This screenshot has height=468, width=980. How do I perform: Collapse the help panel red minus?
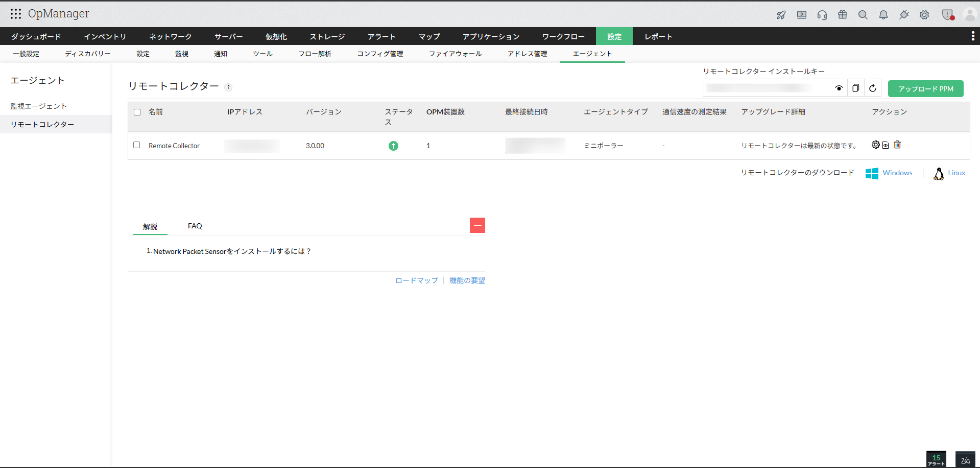(x=477, y=225)
